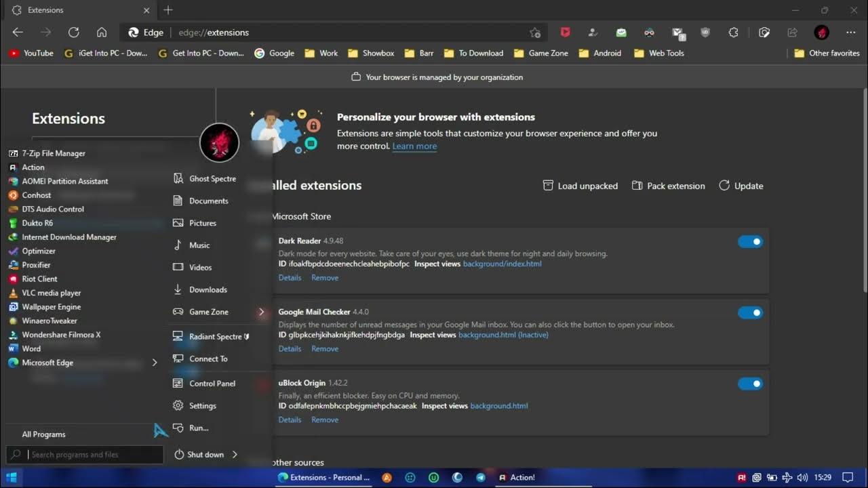Open Settings from the Start menu
The height and width of the screenshot is (488, 868).
pyautogui.click(x=195, y=405)
